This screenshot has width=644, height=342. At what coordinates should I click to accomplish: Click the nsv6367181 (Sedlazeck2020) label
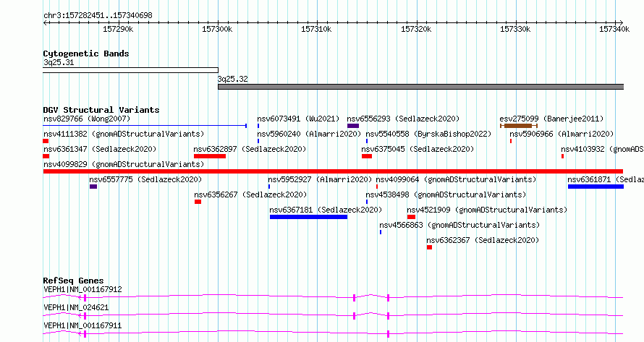[x=326, y=210]
